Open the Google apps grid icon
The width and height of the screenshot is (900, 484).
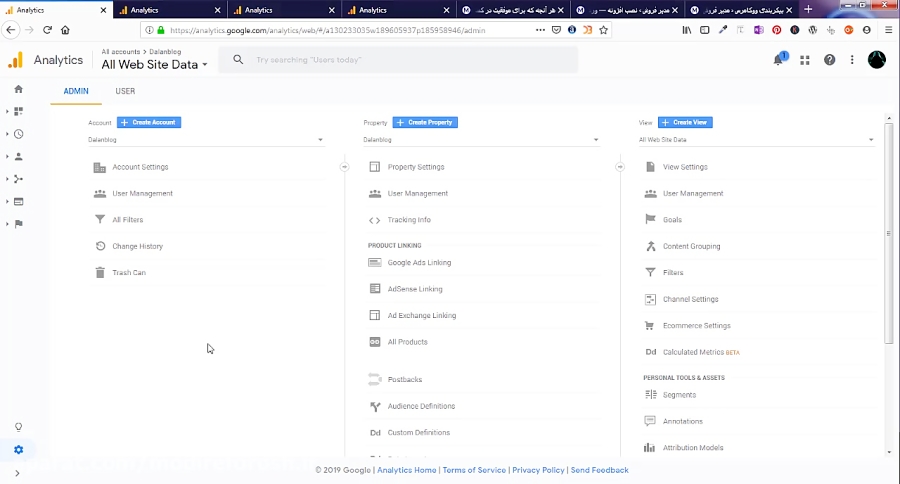click(804, 60)
